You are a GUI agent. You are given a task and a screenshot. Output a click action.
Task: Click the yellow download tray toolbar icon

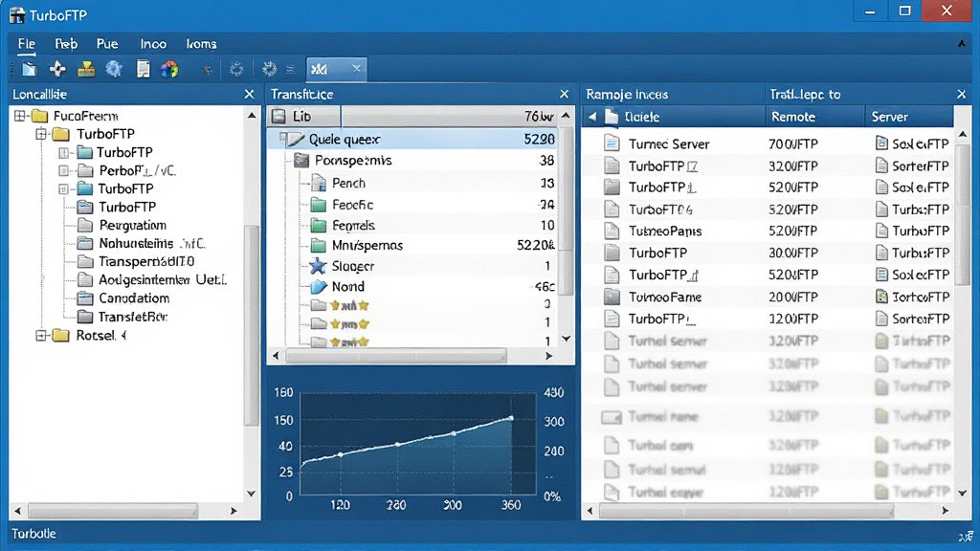coord(85,69)
